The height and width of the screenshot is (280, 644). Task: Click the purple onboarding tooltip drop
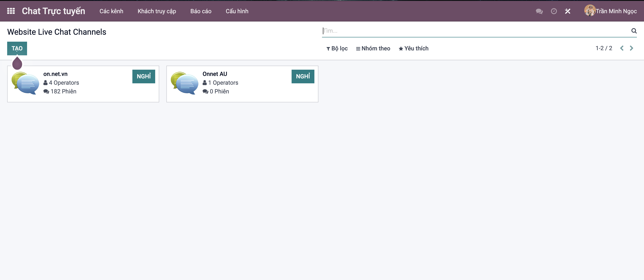click(x=17, y=63)
